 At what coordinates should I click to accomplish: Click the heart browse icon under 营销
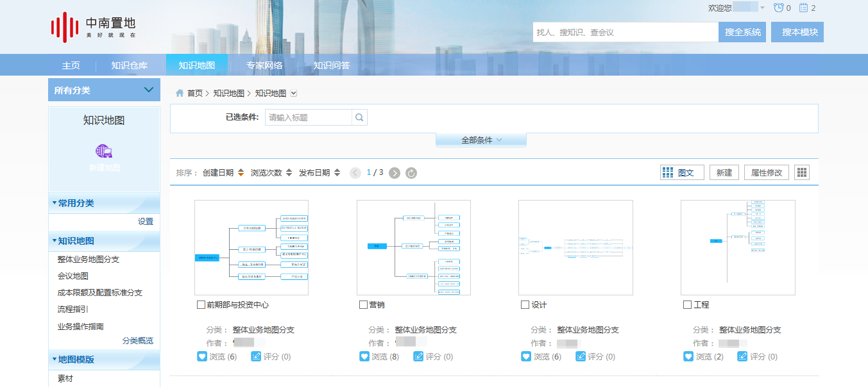pyautogui.click(x=364, y=356)
